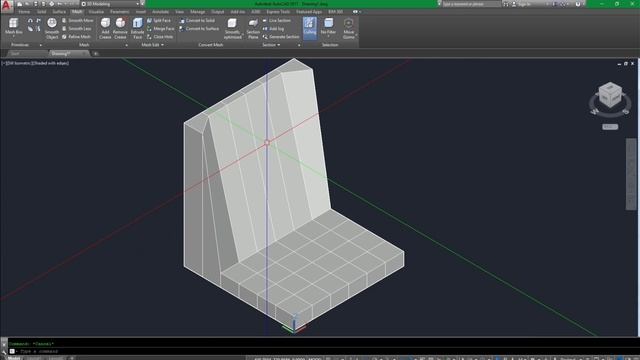This screenshot has width=640, height=360.
Task: Open the Help question mark icon
Action: [x=578, y=4]
